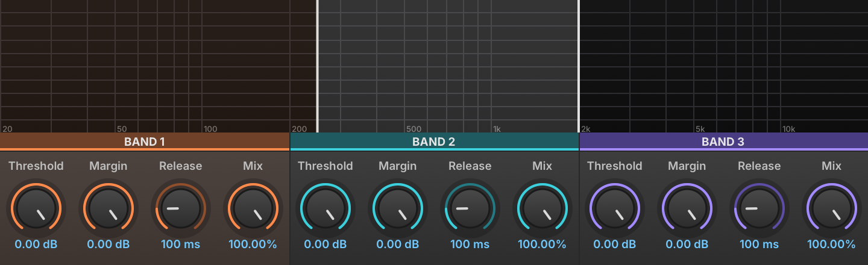This screenshot has height=265, width=868.
Task: Adjust the Band 1 Release knob
Action: (x=181, y=208)
